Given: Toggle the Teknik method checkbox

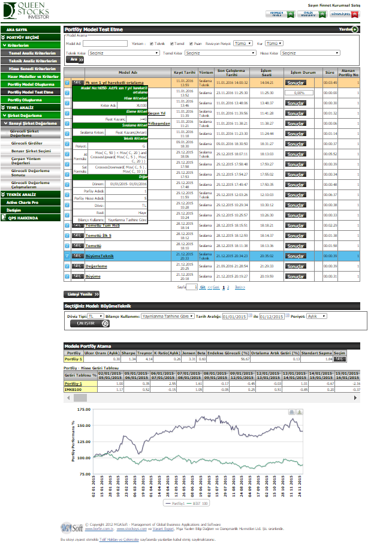Looking at the screenshot, I should pyautogui.click(x=152, y=44).
